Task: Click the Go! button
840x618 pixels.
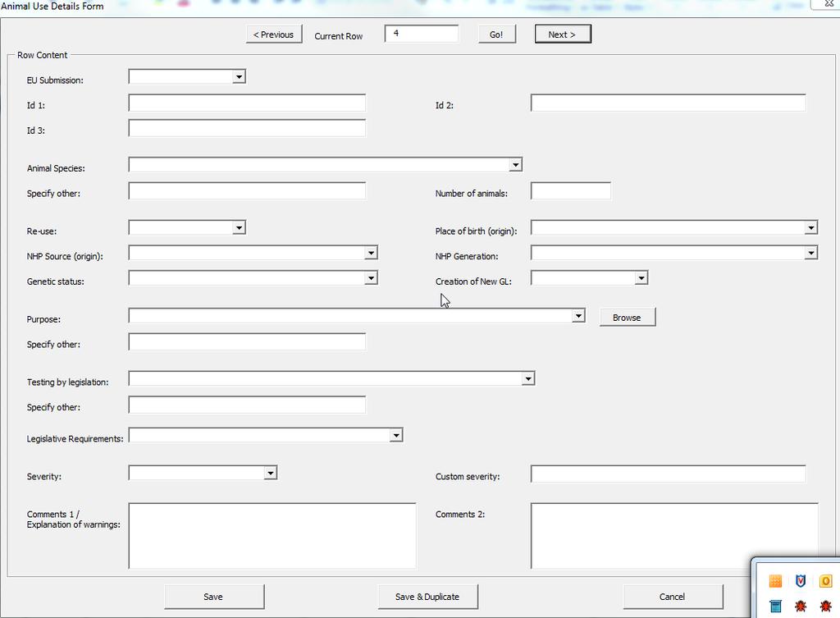Action: click(x=496, y=34)
